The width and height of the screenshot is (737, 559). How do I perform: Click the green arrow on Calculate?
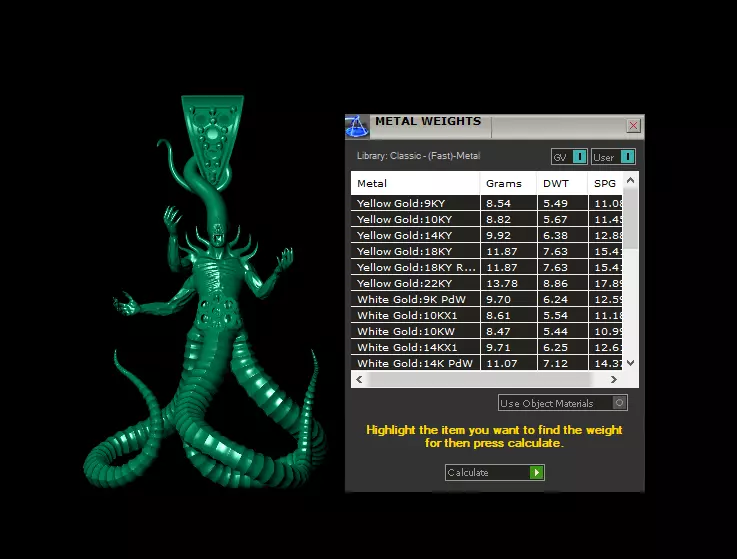click(x=536, y=472)
